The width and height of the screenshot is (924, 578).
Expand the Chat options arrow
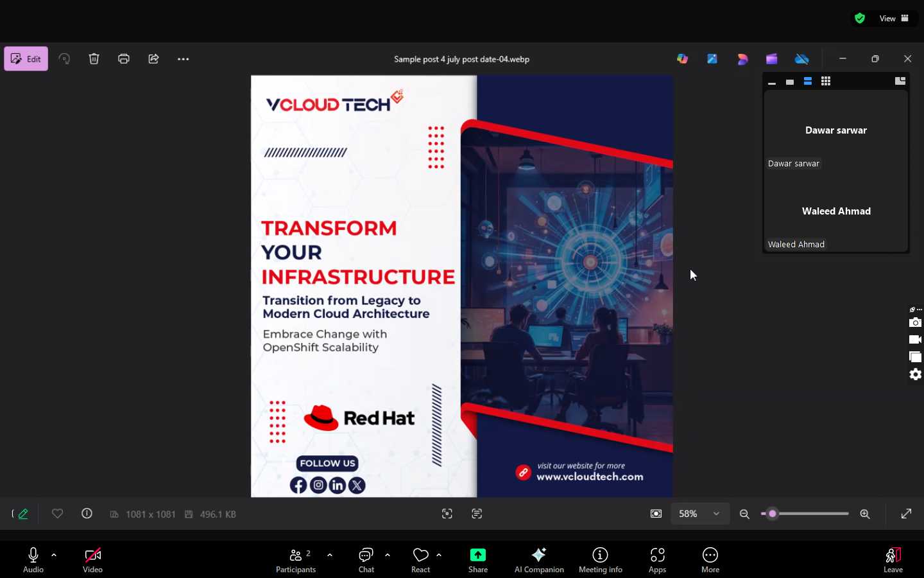tap(388, 555)
